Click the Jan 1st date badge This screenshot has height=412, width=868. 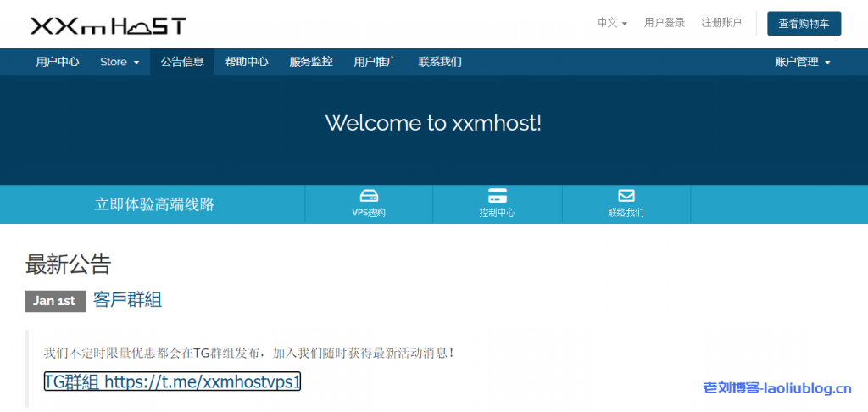(x=55, y=301)
